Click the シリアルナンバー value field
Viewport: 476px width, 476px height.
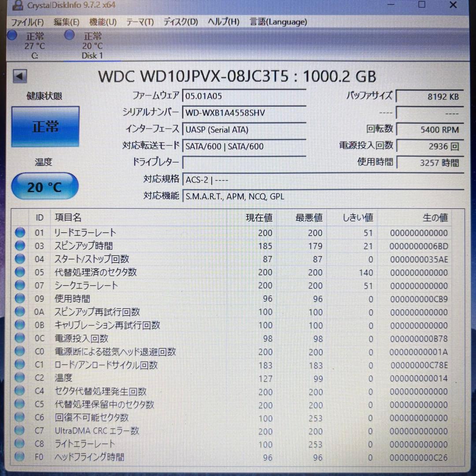coord(245,113)
